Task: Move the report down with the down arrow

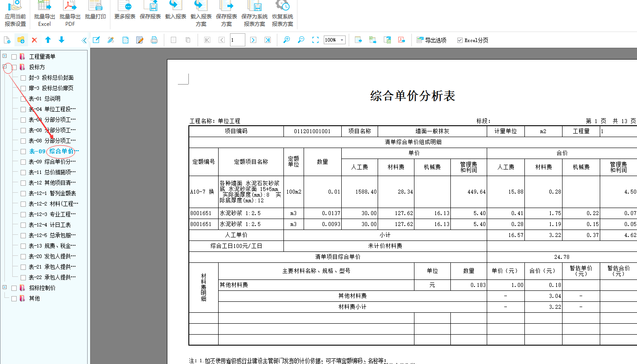Action: (61, 40)
